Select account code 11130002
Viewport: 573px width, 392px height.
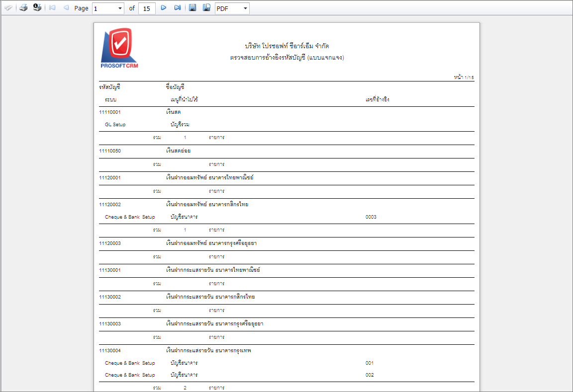pos(109,297)
